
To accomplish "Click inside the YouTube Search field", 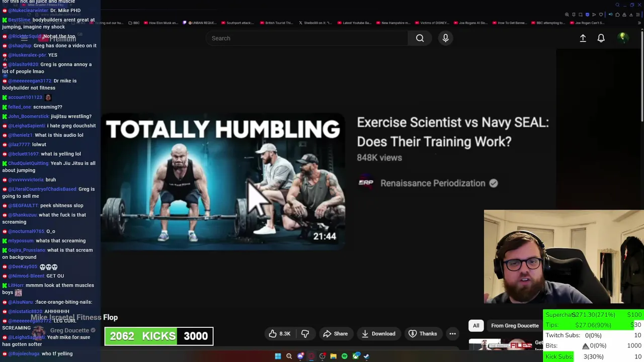I will pos(307,38).
